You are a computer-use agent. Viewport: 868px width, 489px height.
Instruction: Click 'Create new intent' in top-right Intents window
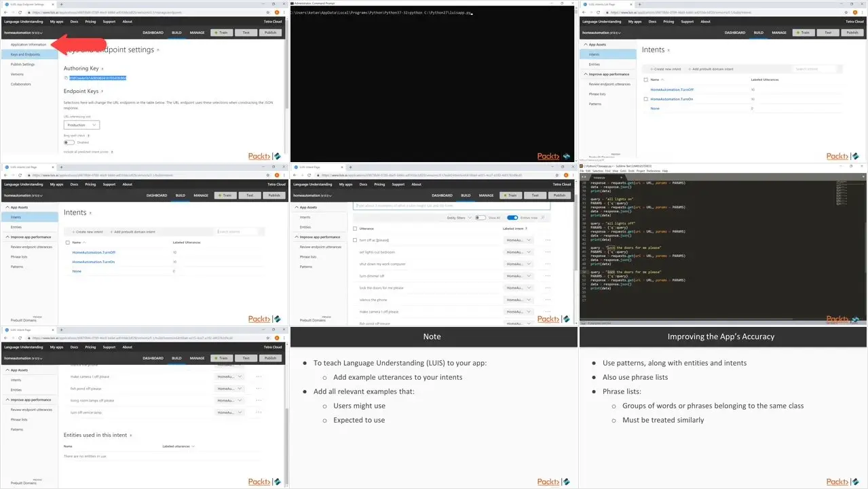665,69
